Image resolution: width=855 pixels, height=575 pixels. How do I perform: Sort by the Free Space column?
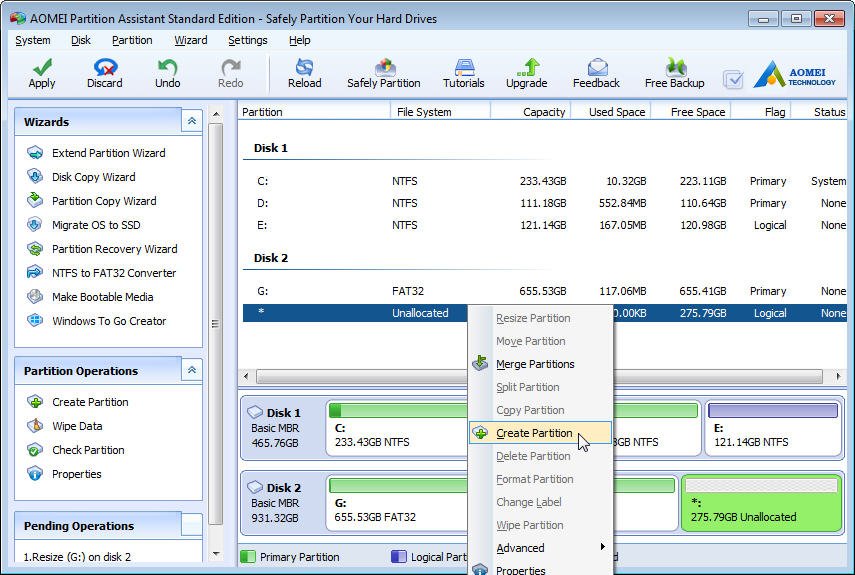pyautogui.click(x=690, y=112)
